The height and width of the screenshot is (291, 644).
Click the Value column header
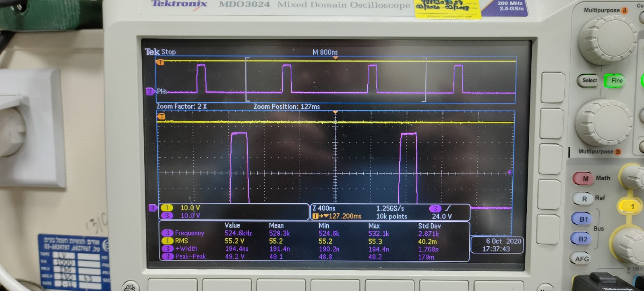click(x=232, y=226)
